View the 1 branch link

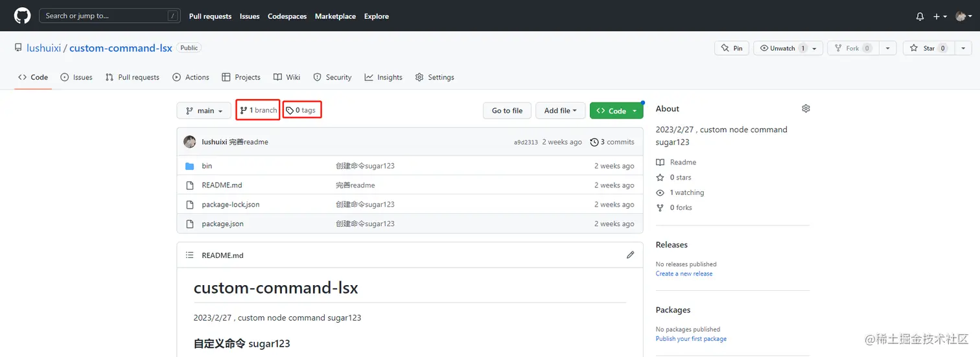tap(258, 110)
